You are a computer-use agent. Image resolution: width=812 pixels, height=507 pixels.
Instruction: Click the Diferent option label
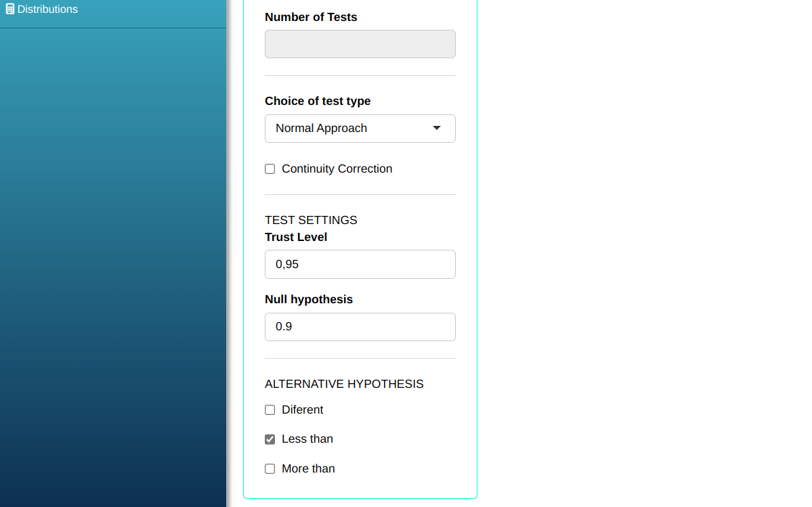click(x=302, y=410)
